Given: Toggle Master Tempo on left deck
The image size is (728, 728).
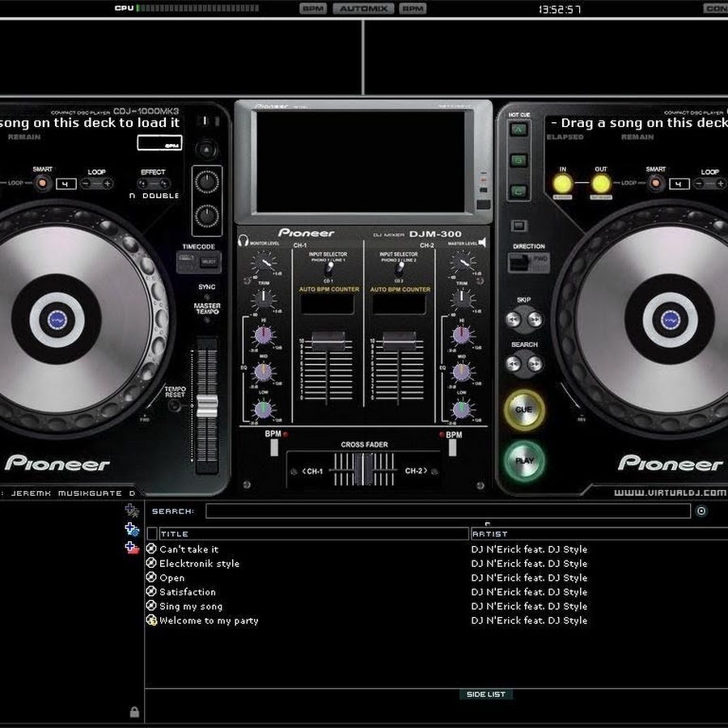Looking at the screenshot, I should point(207,320).
